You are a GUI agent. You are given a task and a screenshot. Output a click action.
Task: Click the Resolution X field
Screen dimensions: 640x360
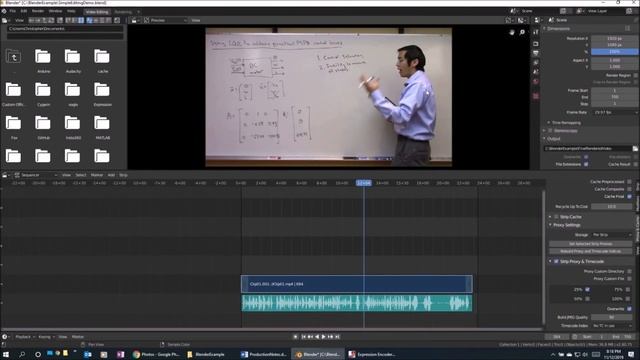coord(614,38)
